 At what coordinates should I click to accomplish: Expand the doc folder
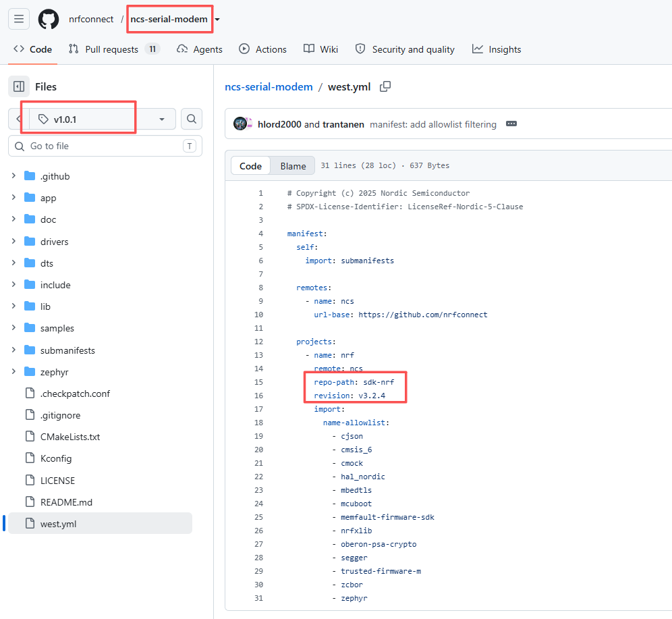coord(13,219)
